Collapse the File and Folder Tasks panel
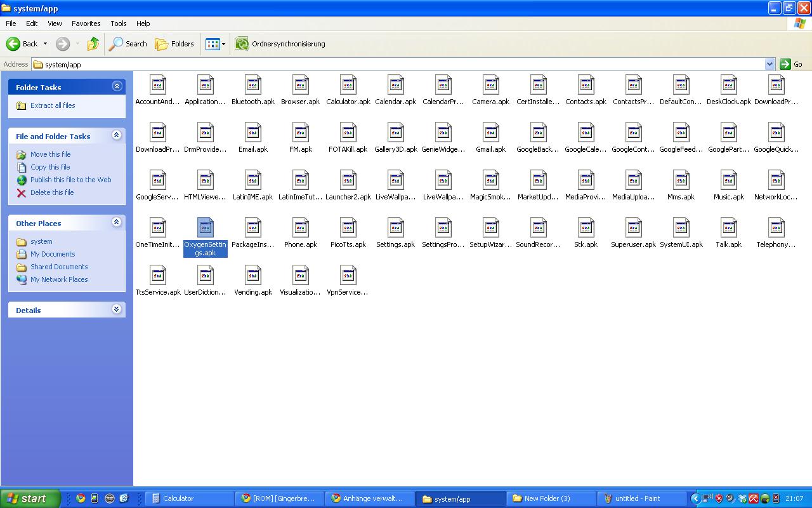The height and width of the screenshot is (508, 812). point(117,135)
